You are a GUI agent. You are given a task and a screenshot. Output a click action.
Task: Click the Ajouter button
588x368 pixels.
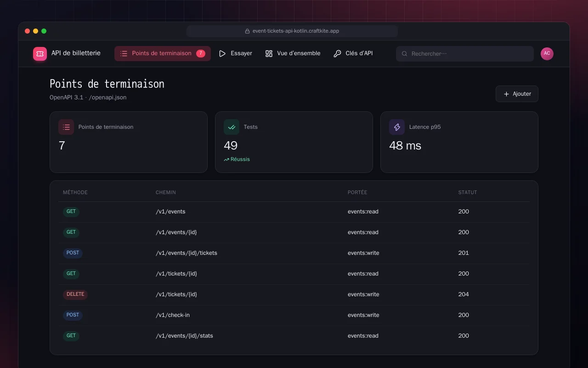tap(517, 94)
